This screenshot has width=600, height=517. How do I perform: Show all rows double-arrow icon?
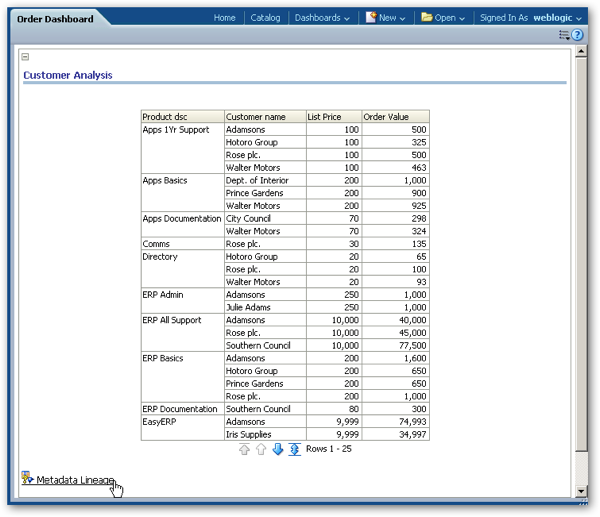[x=295, y=449]
